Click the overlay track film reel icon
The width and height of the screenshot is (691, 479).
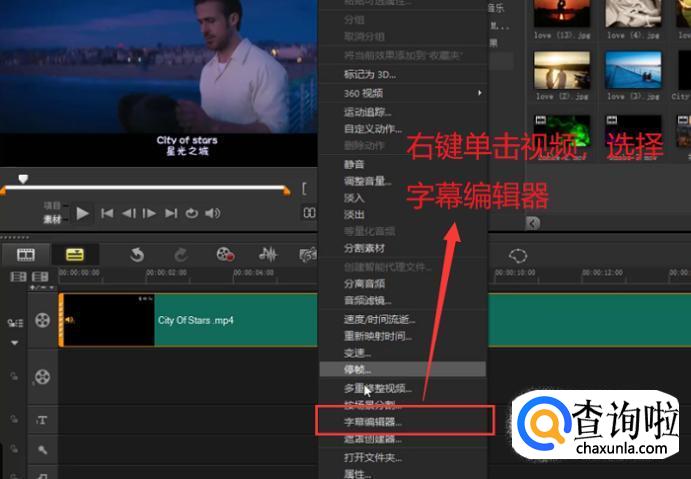(x=42, y=377)
